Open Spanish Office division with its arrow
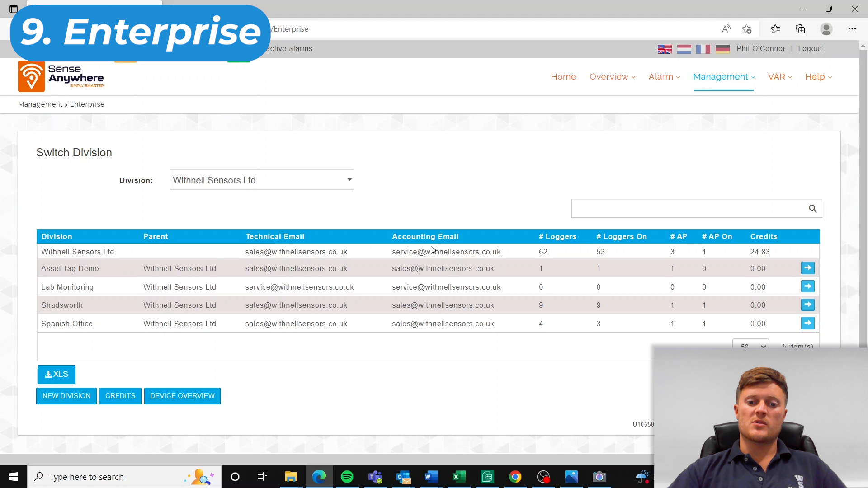Viewport: 868px width, 488px height. click(808, 323)
